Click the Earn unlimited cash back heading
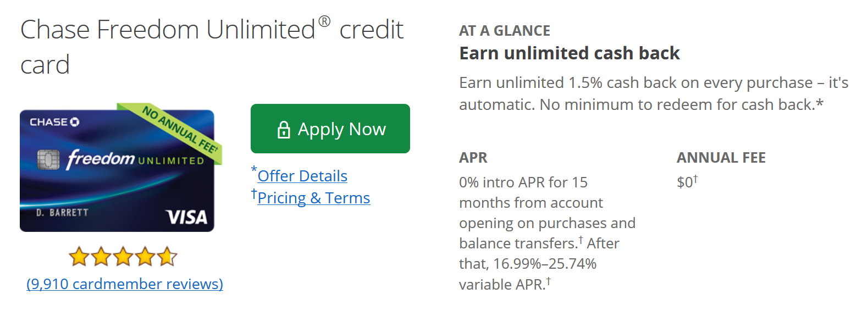Viewport: 868px width, 316px height. click(x=570, y=53)
